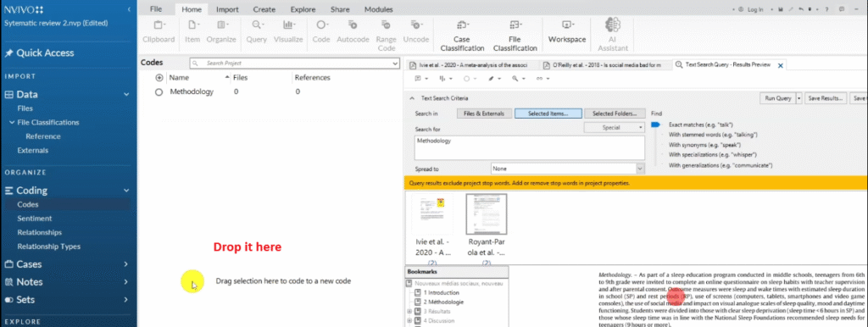Switch to the Create ribbon tab
This screenshot has height=327, width=868.
[264, 9]
